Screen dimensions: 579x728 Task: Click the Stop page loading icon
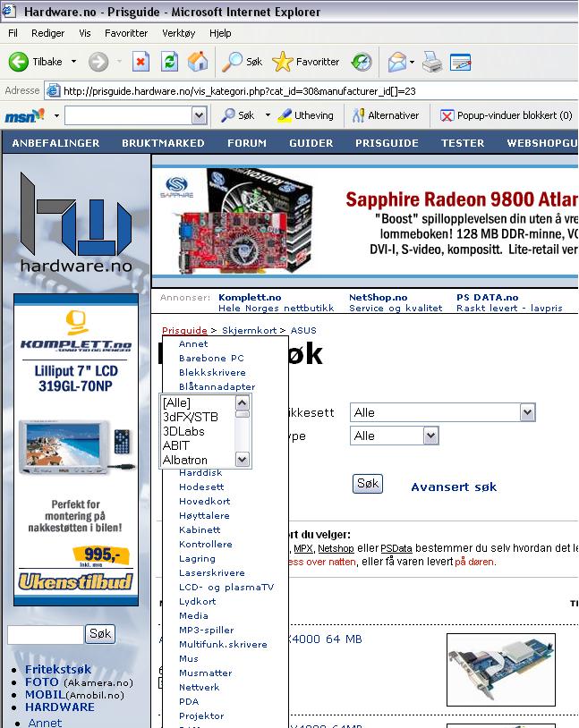coord(140,62)
